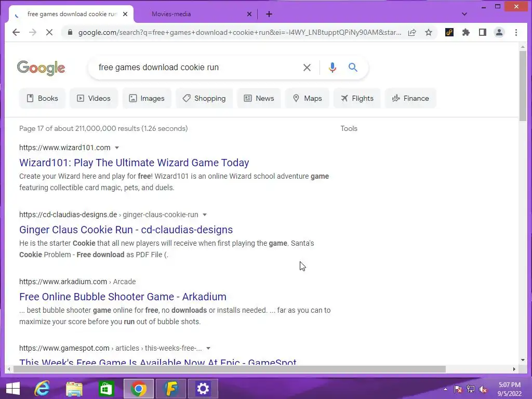Select Chrome in the taskbar
This screenshot has width=532, height=399.
tap(138, 389)
